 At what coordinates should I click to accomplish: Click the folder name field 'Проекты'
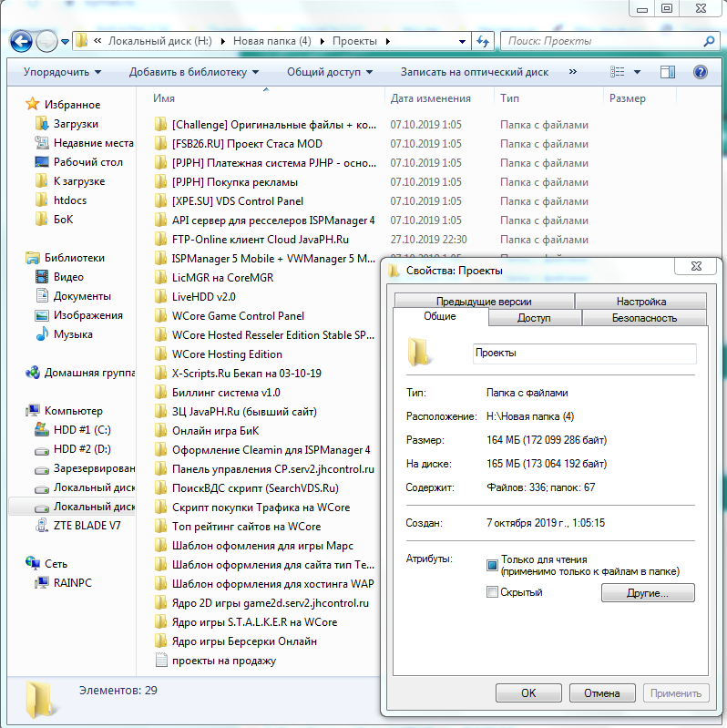[x=585, y=354]
